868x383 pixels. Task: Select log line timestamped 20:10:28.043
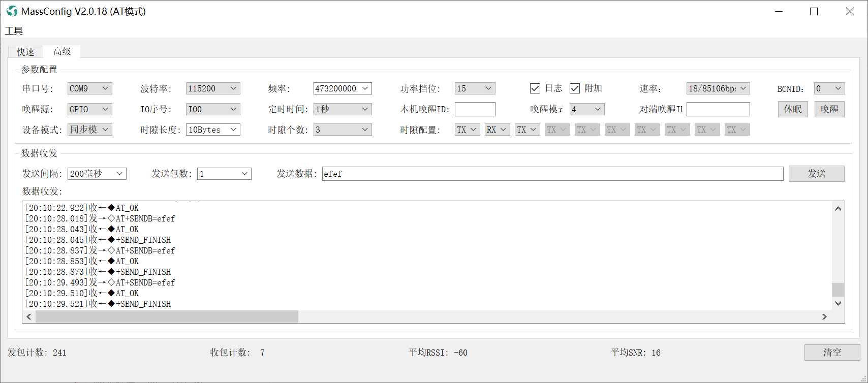82,229
